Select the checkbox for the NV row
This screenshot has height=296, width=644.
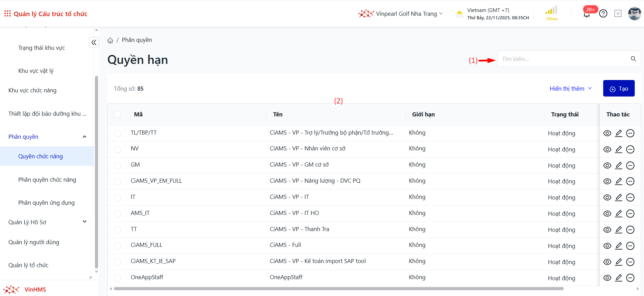pyautogui.click(x=118, y=149)
